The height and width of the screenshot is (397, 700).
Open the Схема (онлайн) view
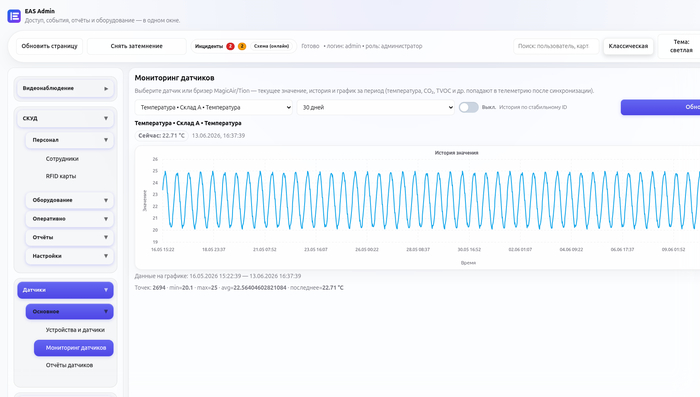click(x=271, y=46)
